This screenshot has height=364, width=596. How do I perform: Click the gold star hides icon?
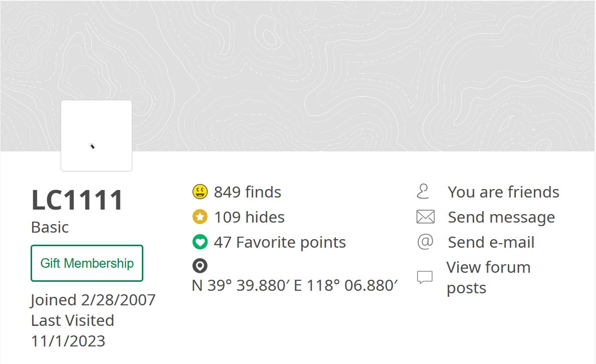coord(200,217)
